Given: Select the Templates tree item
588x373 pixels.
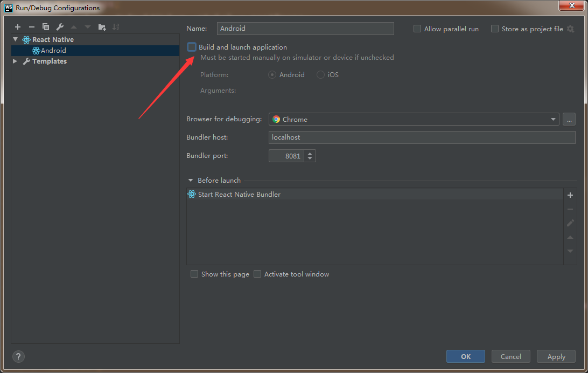Looking at the screenshot, I should [x=49, y=61].
